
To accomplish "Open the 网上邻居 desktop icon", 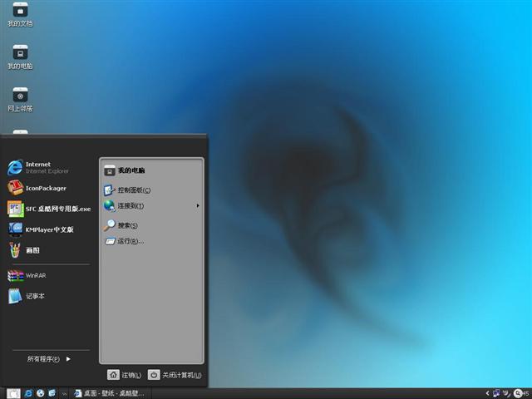I will tap(20, 100).
